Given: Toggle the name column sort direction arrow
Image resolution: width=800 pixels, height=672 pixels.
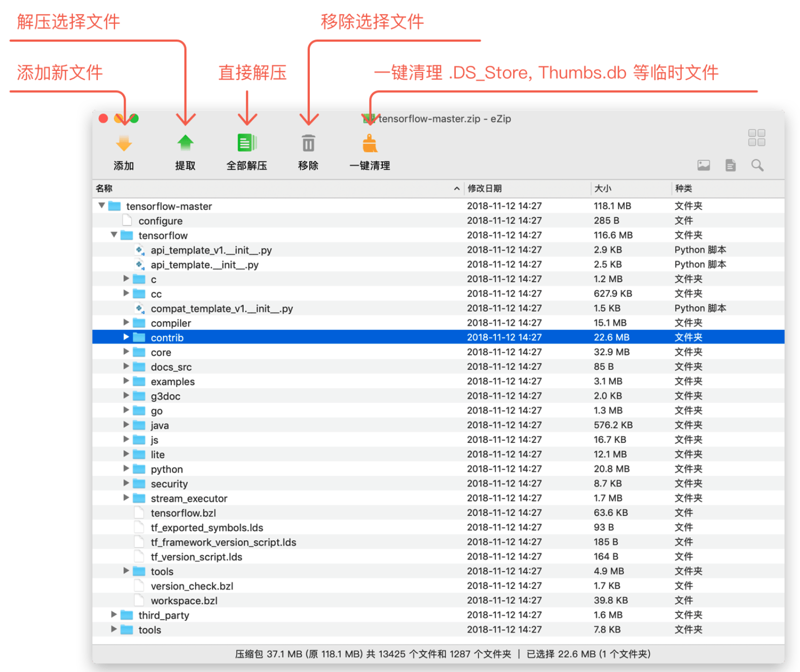Looking at the screenshot, I should (x=457, y=189).
